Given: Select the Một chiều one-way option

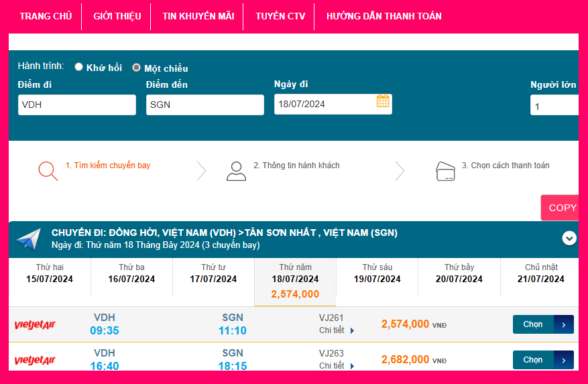Looking at the screenshot, I should [x=137, y=68].
